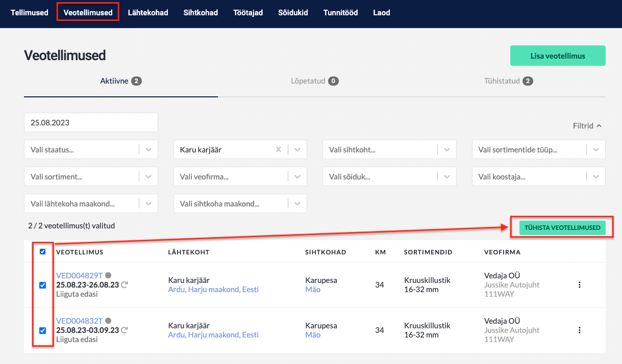Uncheck the checkbox for order VED004832T
Screen dimensions: 622x364
[43, 330]
